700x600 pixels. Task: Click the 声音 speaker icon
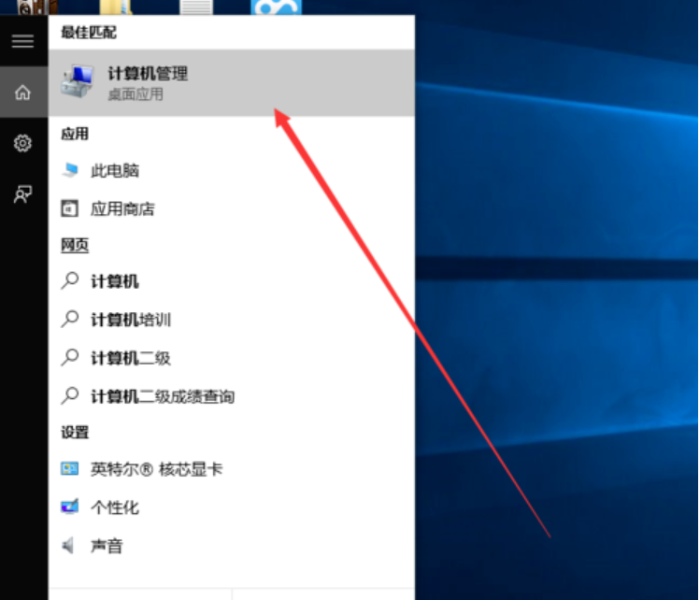[69, 546]
